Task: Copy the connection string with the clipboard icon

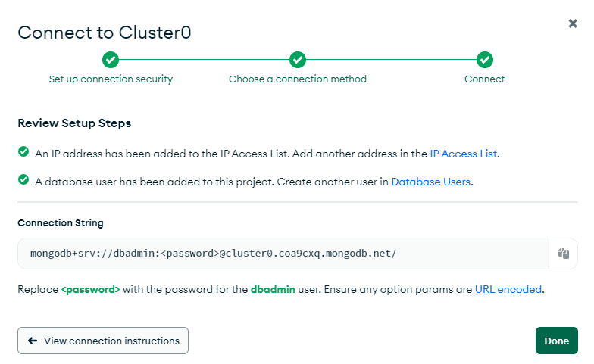Action: 564,254
